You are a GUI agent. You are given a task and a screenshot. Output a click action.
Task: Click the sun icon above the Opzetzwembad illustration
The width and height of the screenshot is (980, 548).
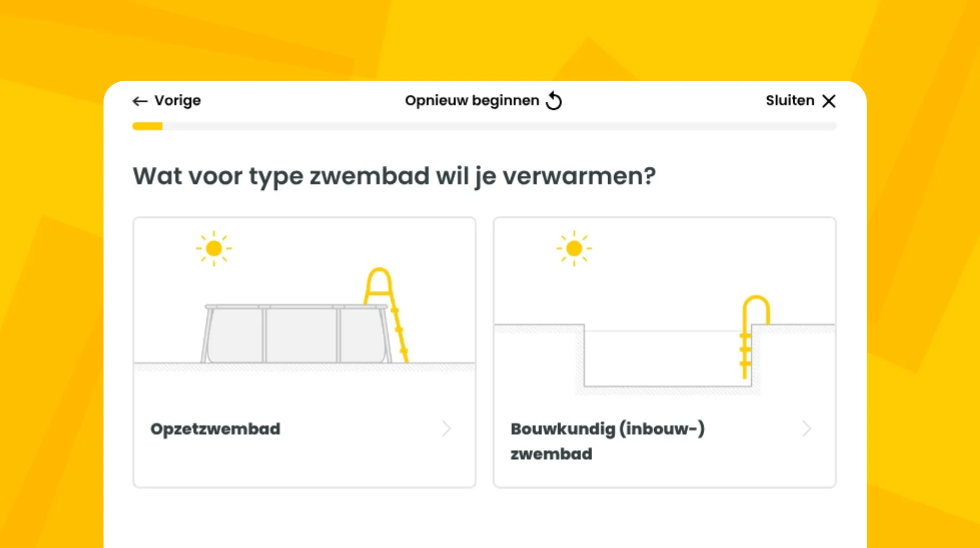point(213,247)
